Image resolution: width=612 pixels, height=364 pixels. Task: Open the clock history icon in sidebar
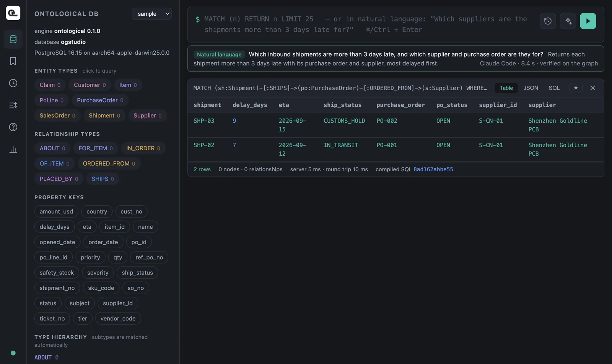[13, 83]
